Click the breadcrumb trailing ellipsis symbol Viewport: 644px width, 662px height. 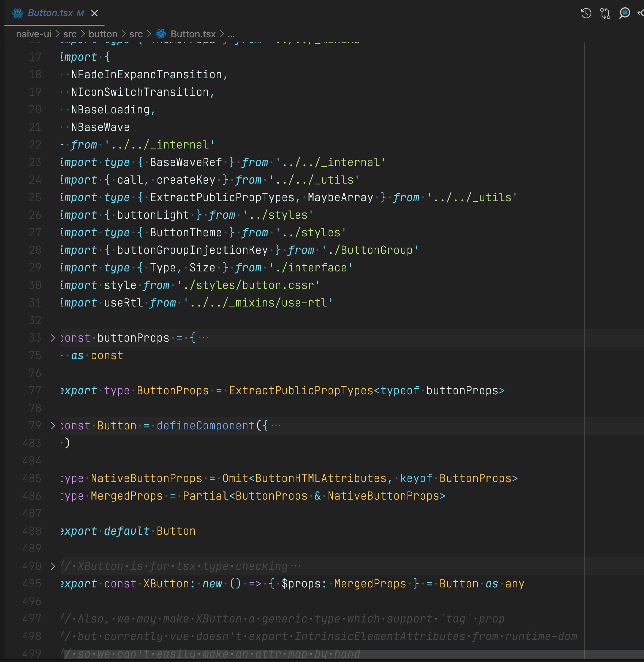point(231,34)
